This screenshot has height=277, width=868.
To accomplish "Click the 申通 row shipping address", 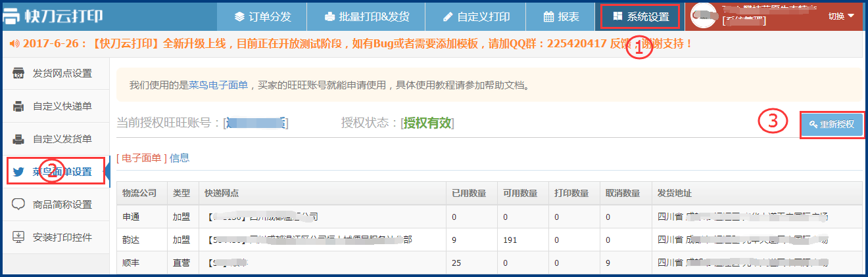I will click(744, 216).
